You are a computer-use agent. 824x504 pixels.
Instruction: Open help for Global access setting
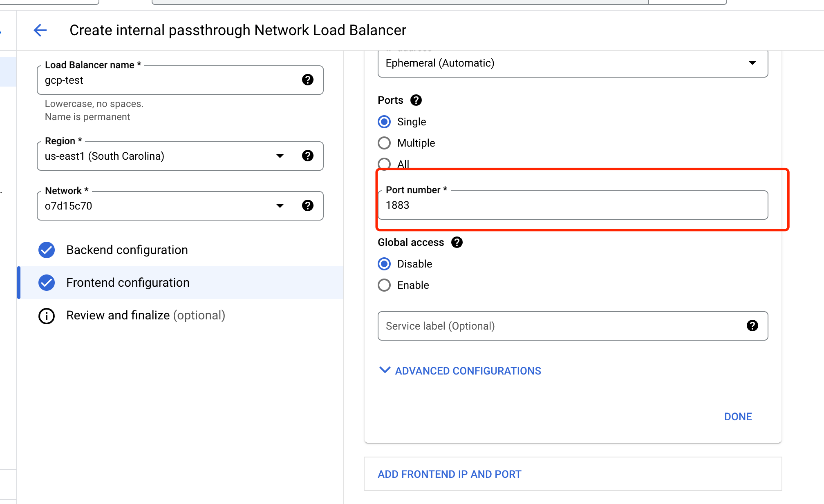(x=457, y=242)
